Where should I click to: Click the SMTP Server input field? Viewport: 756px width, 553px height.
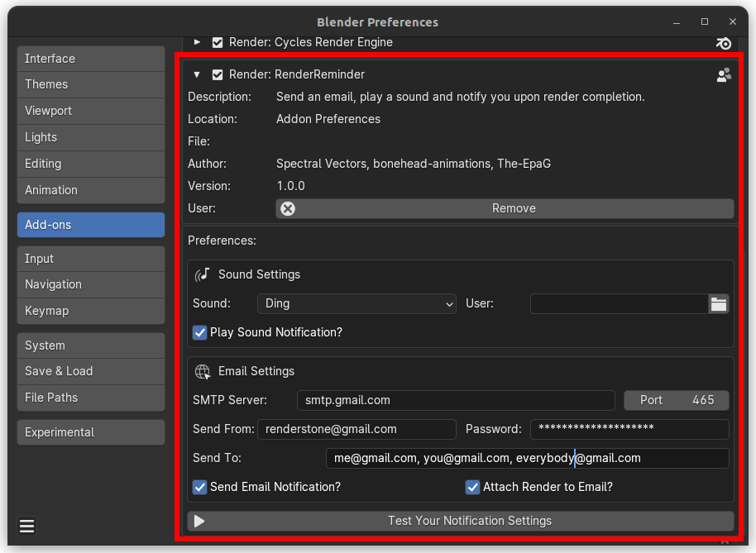pos(456,400)
